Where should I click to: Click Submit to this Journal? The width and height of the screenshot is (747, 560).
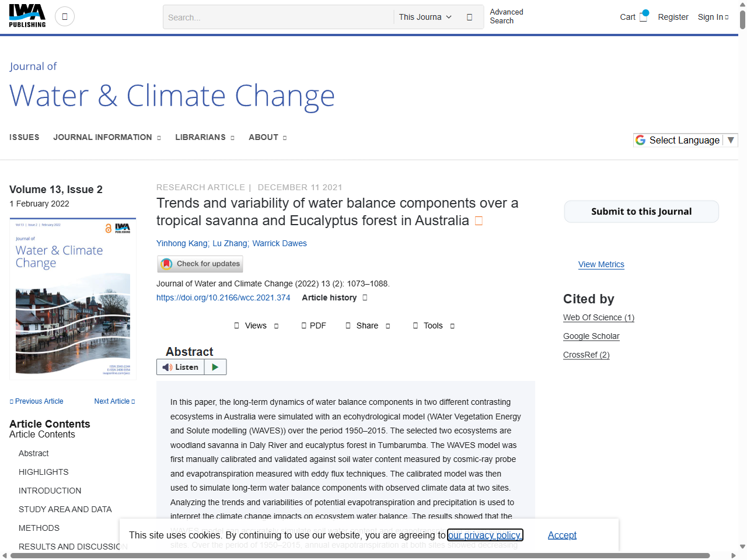coord(641,211)
